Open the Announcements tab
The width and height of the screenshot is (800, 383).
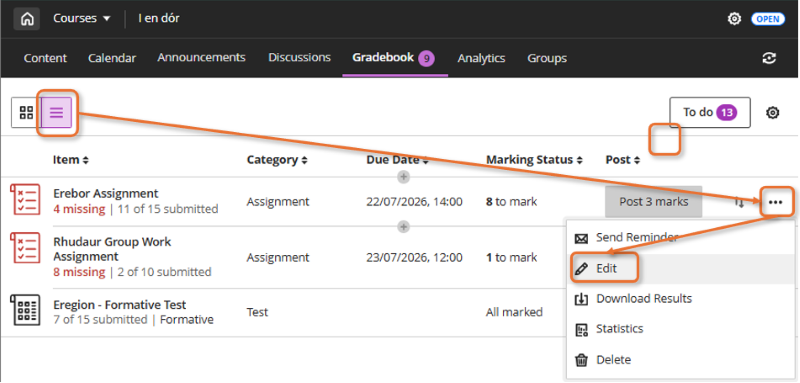[x=201, y=58]
